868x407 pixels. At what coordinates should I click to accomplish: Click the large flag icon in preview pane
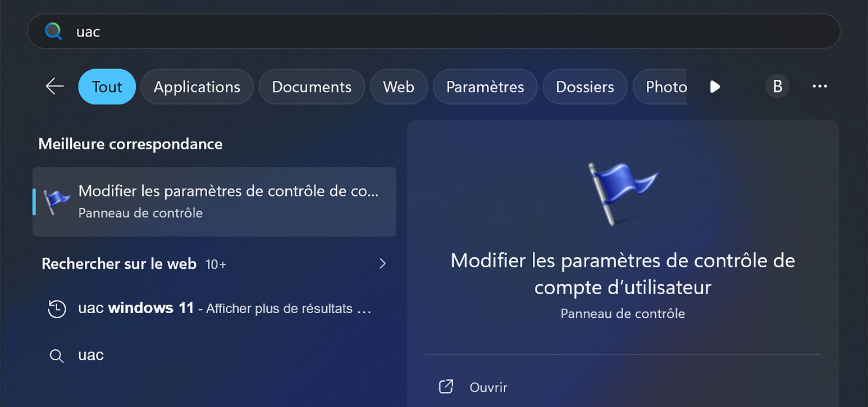click(622, 194)
